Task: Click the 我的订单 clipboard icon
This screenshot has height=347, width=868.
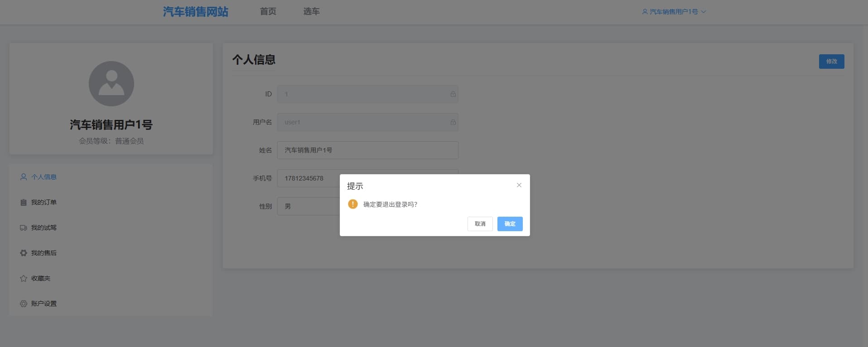Action: [24, 202]
